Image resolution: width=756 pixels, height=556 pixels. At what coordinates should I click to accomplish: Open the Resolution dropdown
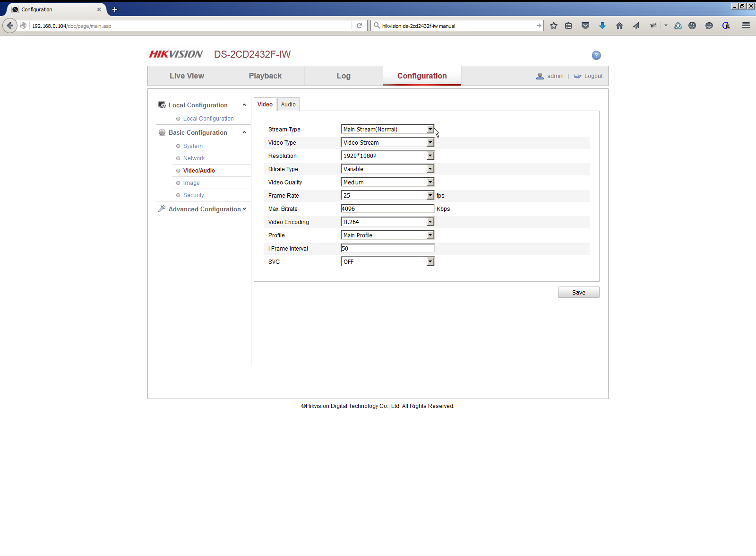tap(387, 156)
